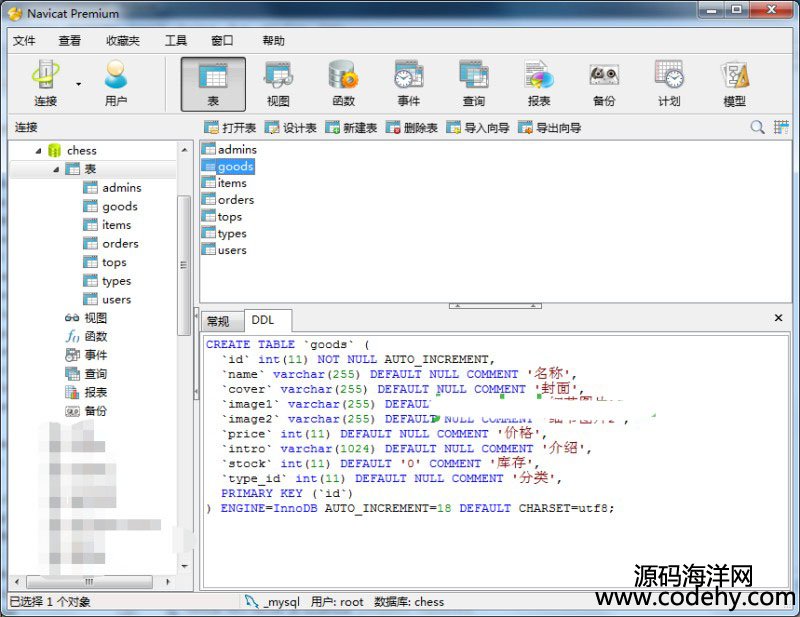Switch to the 常规 (General) tab
This screenshot has height=617, width=800.
217,321
